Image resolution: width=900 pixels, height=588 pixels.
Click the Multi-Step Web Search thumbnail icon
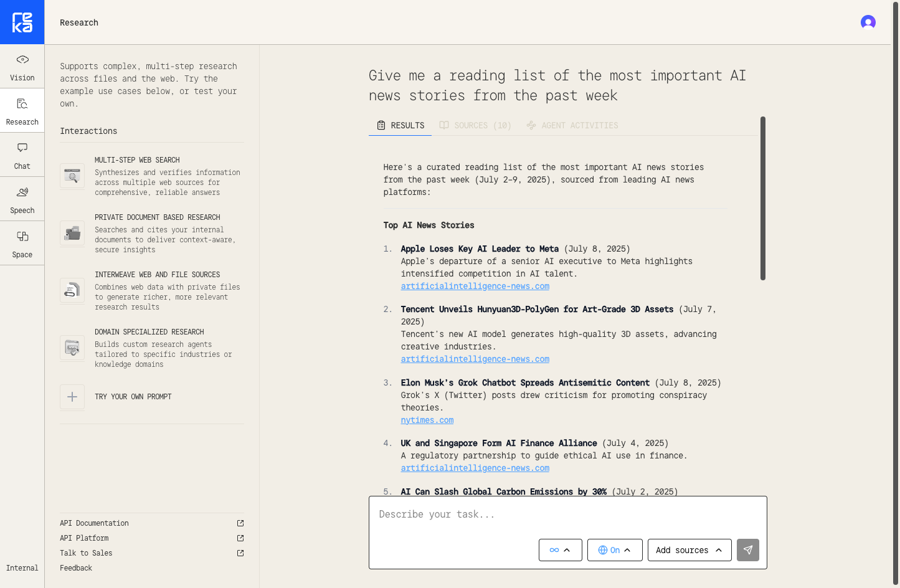tap(72, 176)
